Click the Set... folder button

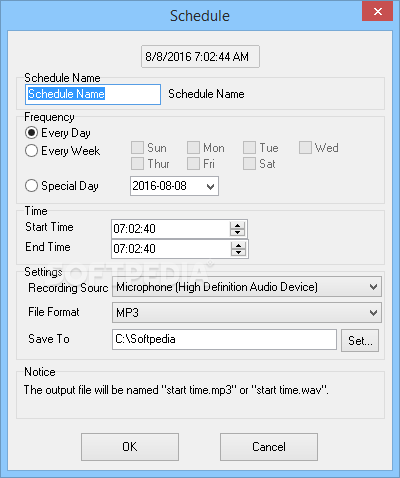point(360,341)
